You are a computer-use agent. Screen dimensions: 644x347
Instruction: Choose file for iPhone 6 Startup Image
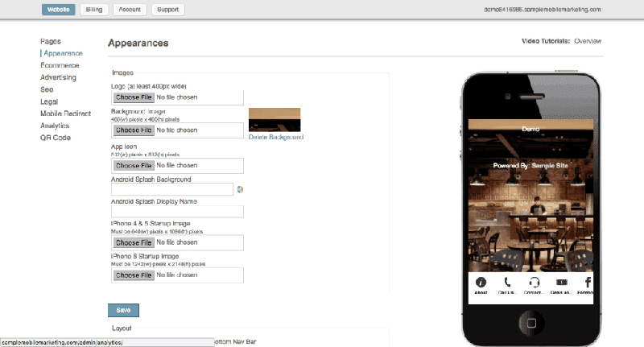tap(134, 275)
